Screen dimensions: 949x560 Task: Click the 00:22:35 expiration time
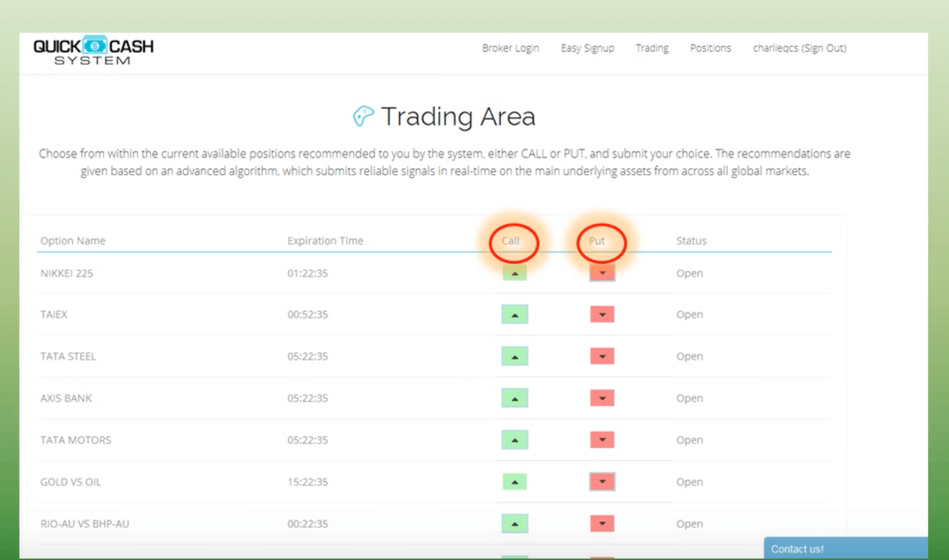308,524
